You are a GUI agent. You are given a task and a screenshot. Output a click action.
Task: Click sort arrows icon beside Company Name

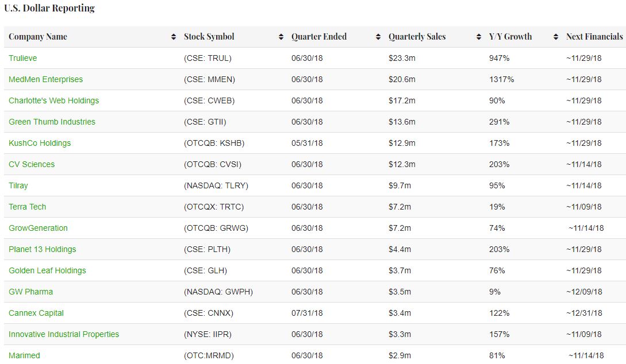point(174,37)
